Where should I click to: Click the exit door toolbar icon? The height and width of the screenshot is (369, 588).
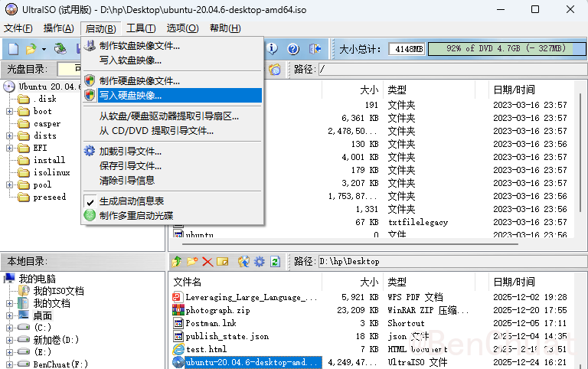click(315, 49)
